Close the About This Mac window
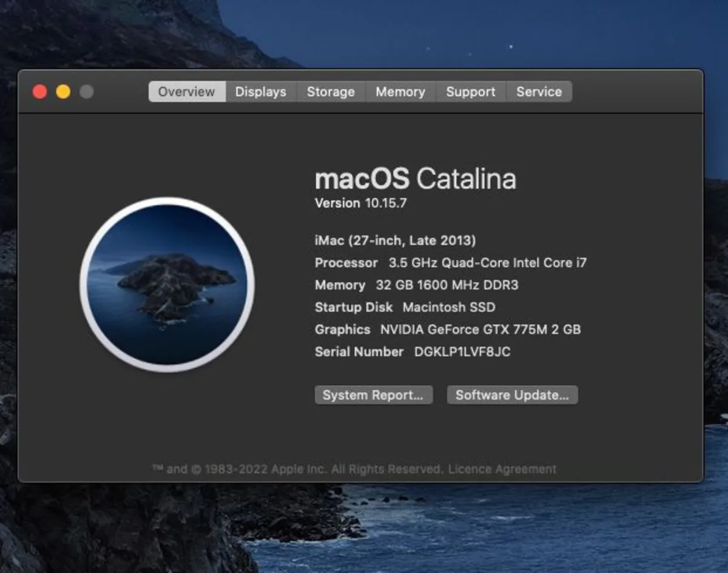The image size is (728, 573). tap(39, 92)
